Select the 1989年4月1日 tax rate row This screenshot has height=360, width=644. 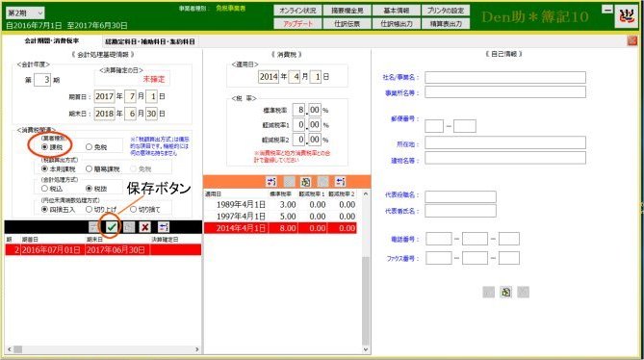(280, 204)
